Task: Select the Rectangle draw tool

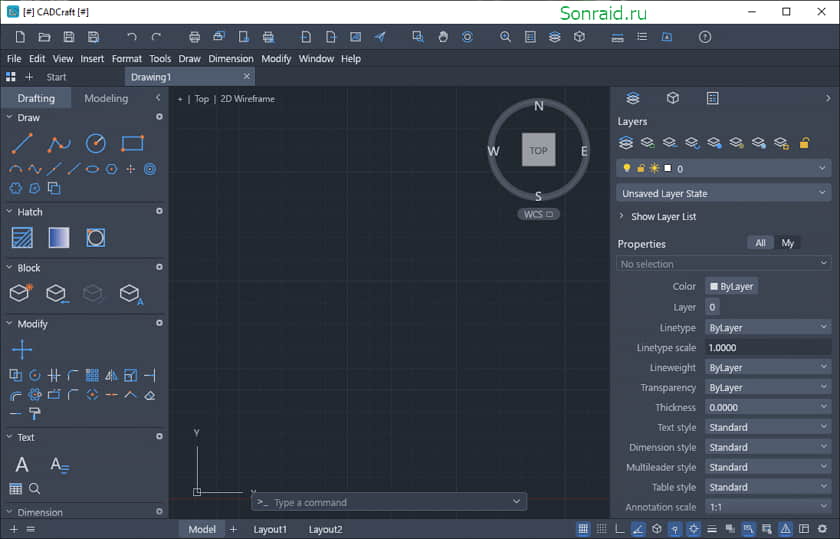Action: (x=132, y=143)
